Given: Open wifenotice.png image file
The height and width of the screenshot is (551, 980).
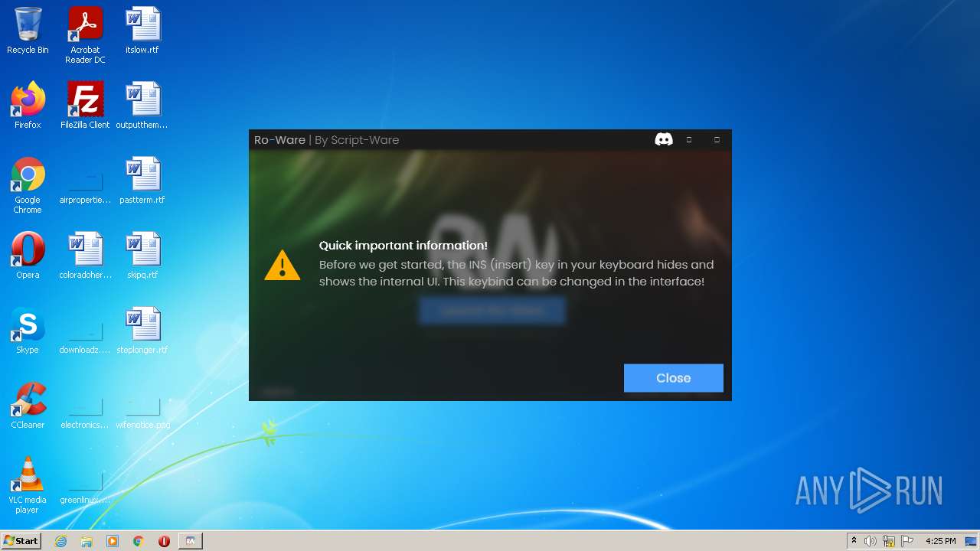Looking at the screenshot, I should pos(142,413).
